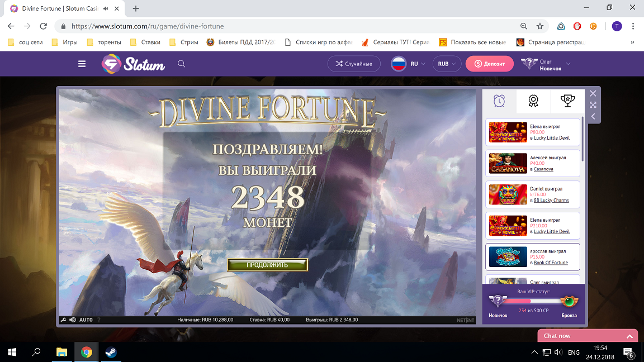Click the Бронза bronze badge icon

tap(569, 302)
